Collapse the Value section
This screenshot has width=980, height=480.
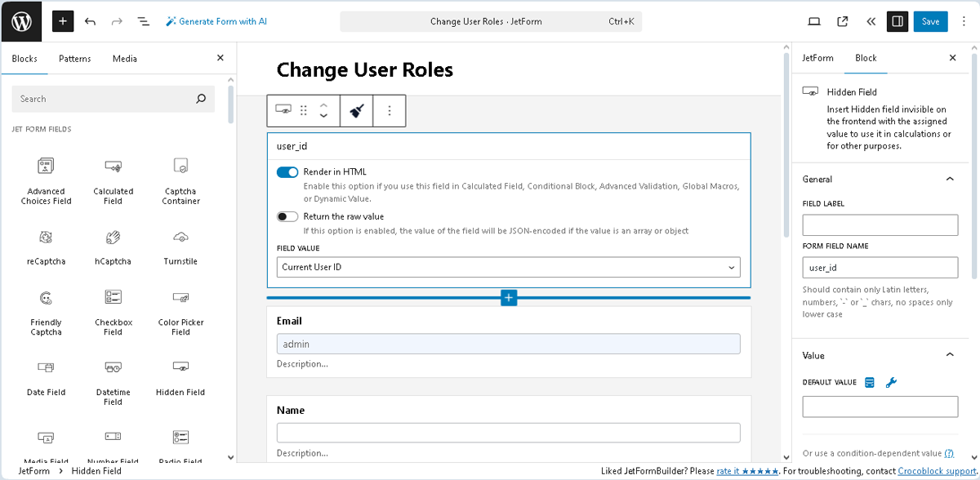[879, 355]
